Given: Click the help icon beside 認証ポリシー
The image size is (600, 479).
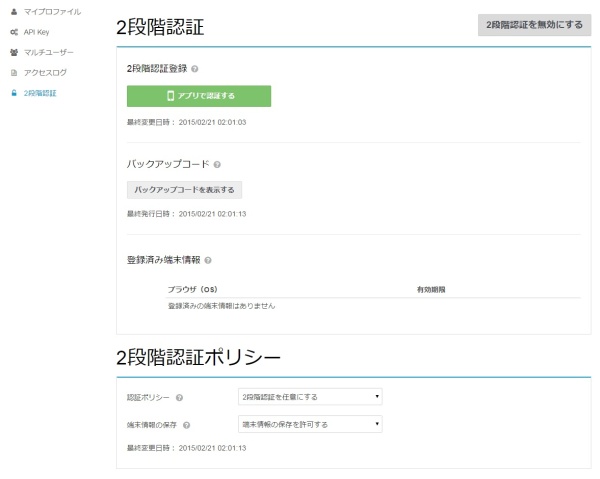Looking at the screenshot, I should click(x=179, y=398).
